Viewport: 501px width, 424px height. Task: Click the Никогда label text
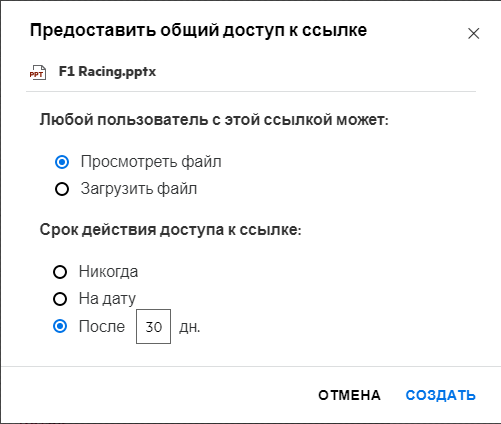108,272
